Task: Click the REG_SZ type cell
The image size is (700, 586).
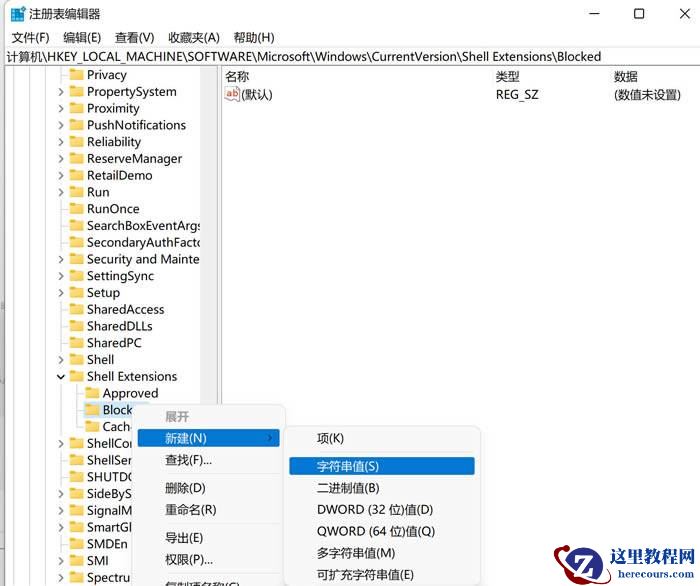Action: tap(517, 95)
